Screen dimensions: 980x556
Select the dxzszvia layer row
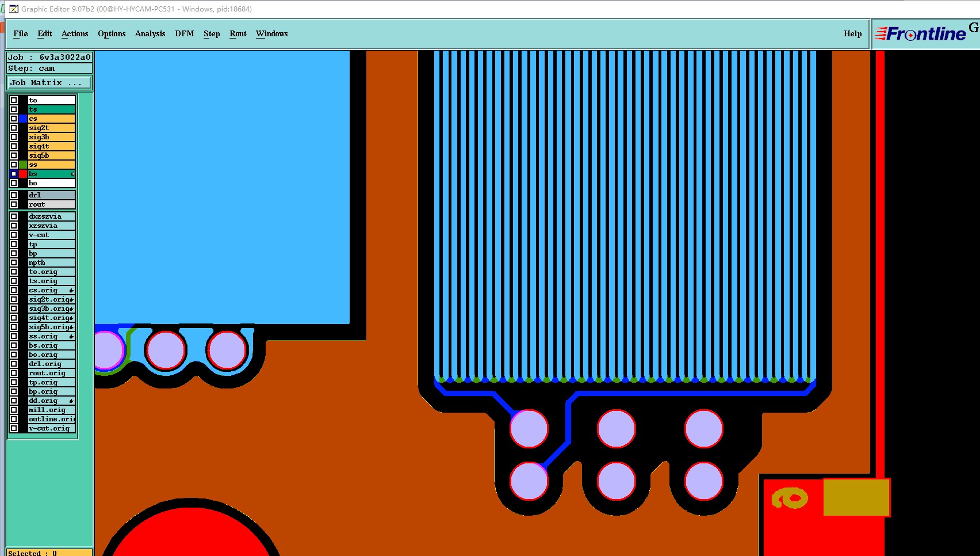52,216
